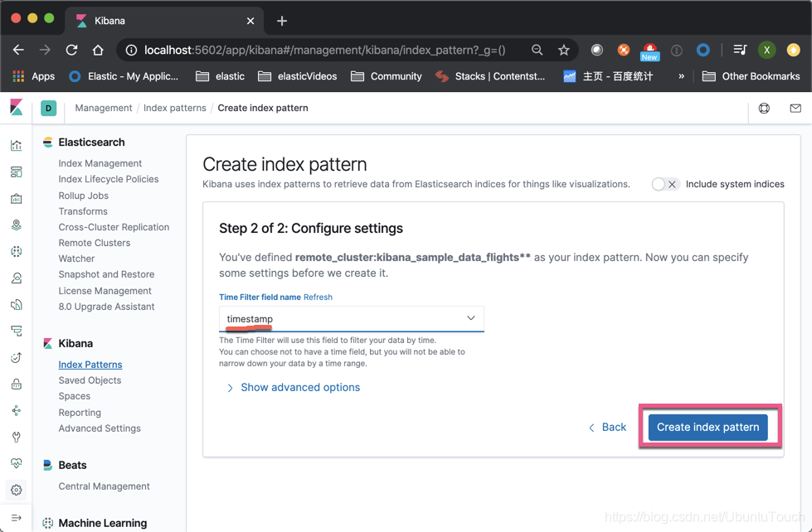Image resolution: width=812 pixels, height=532 pixels.
Task: Click Back to return to Step 1
Action: [614, 427]
